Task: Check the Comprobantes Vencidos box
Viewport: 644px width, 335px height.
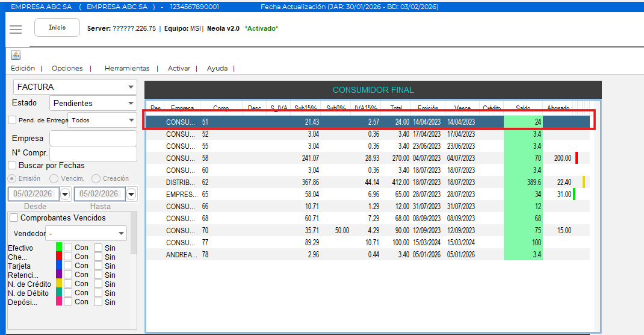Action: 14,218
